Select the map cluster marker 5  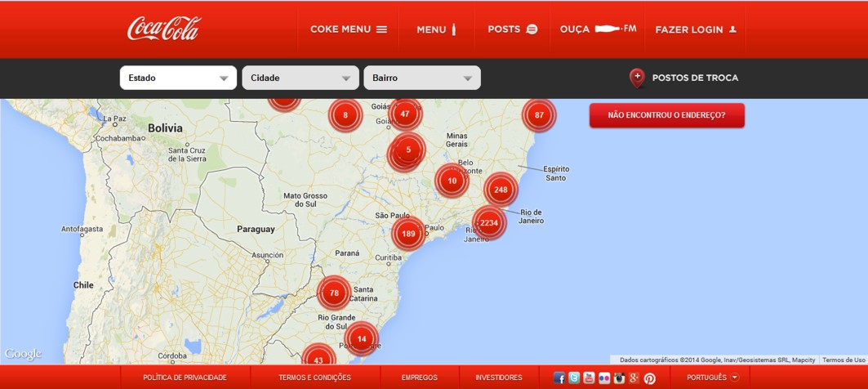tap(408, 150)
